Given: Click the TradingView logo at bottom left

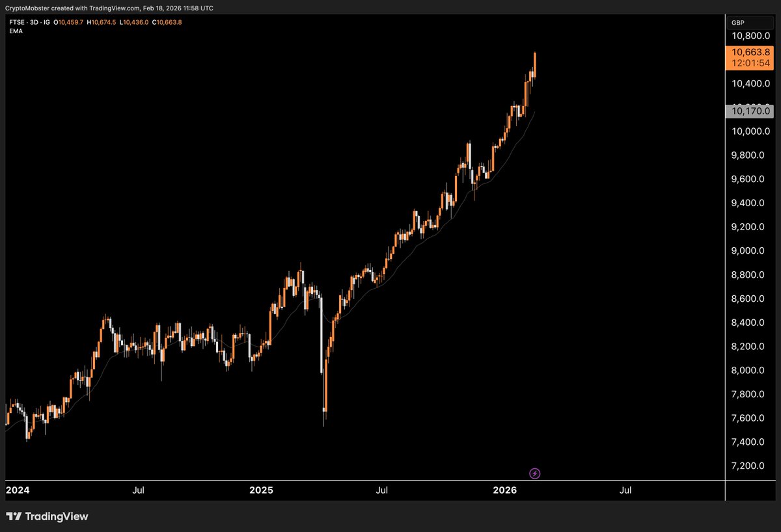Looking at the screenshot, I should point(47,516).
